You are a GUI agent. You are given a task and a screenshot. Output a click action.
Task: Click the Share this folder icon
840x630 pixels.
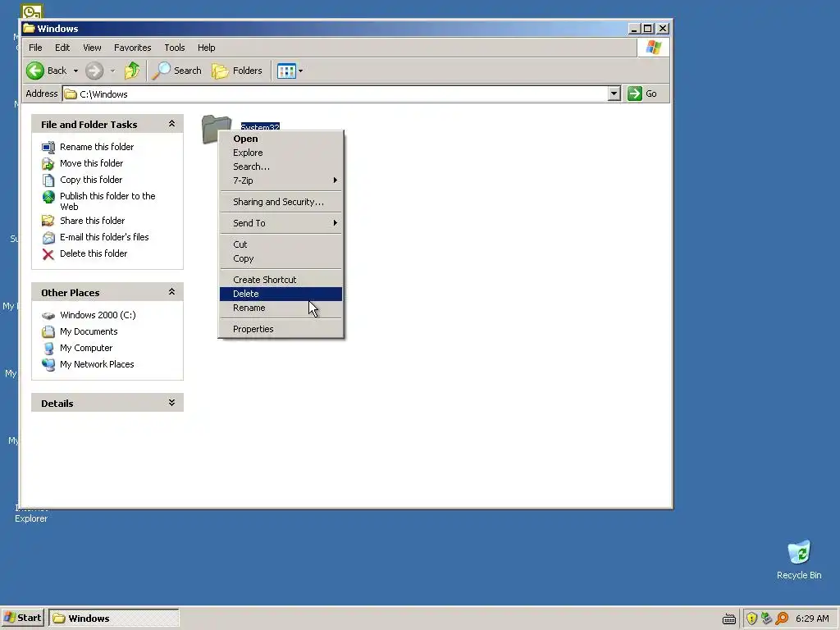(48, 221)
